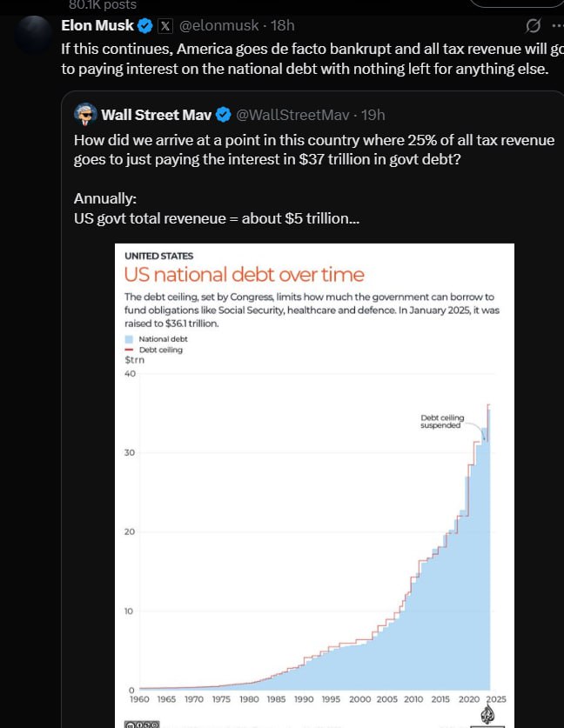Open the three-dot more options menu
Image resolution: width=564 pixels, height=728 pixels.
[x=558, y=25]
